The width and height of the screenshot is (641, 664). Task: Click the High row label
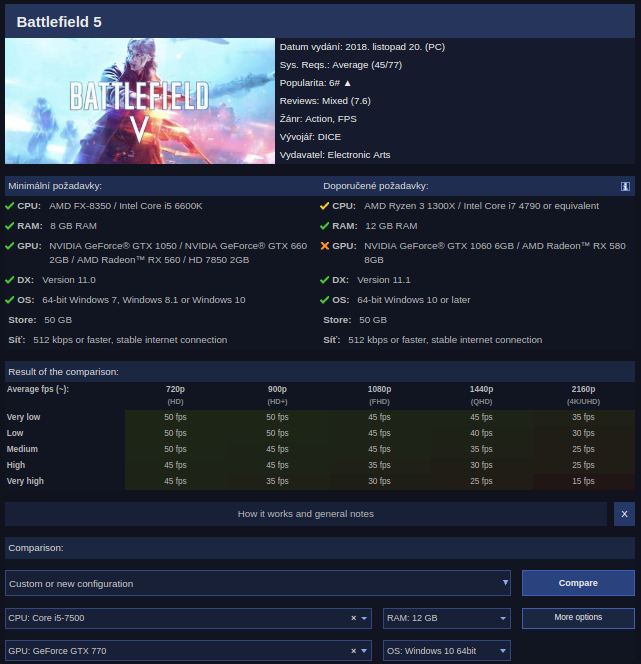pyautogui.click(x=16, y=465)
